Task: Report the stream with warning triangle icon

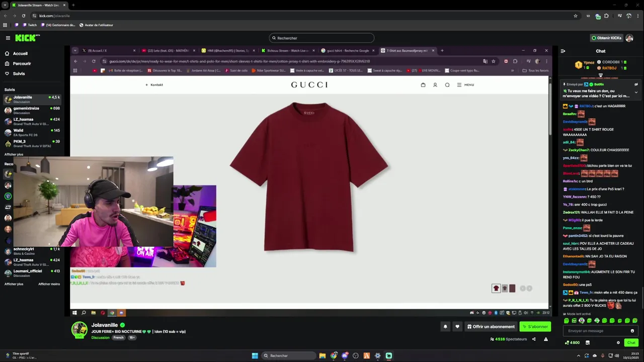Action: coord(546,339)
